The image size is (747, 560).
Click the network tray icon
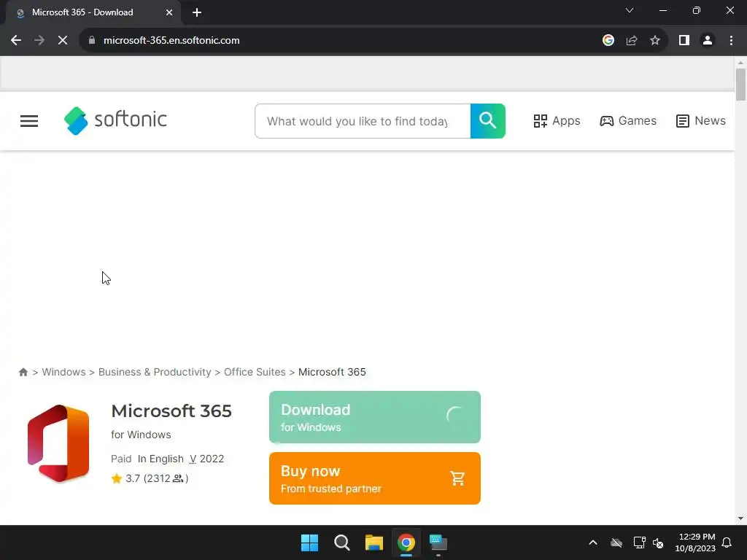pyautogui.click(x=639, y=542)
